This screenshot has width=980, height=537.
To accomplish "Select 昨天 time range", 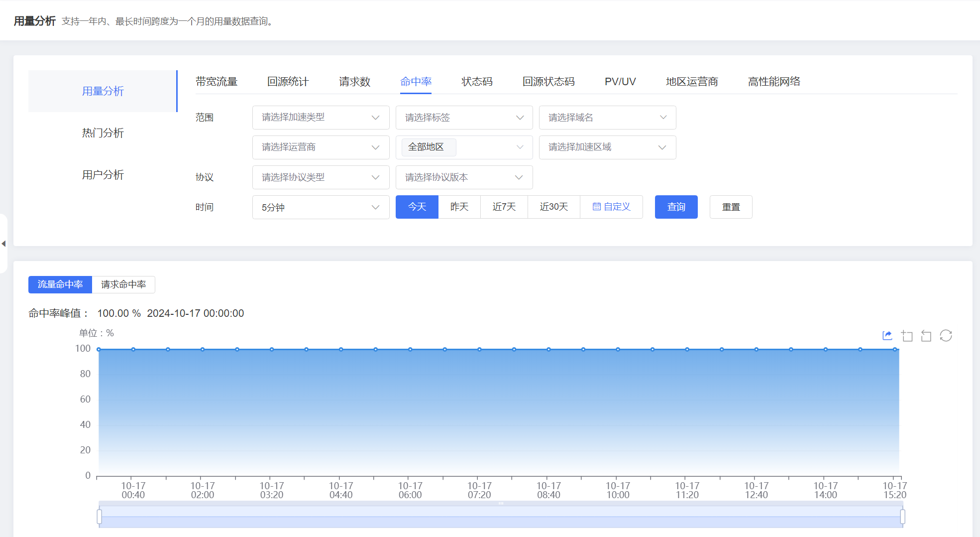I will [x=459, y=207].
